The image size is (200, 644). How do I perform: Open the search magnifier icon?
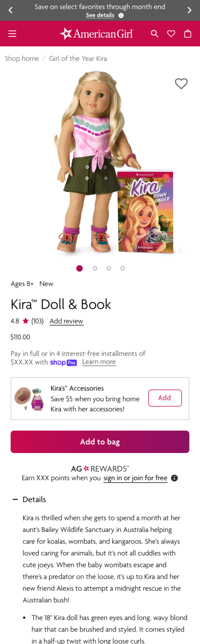(x=155, y=34)
